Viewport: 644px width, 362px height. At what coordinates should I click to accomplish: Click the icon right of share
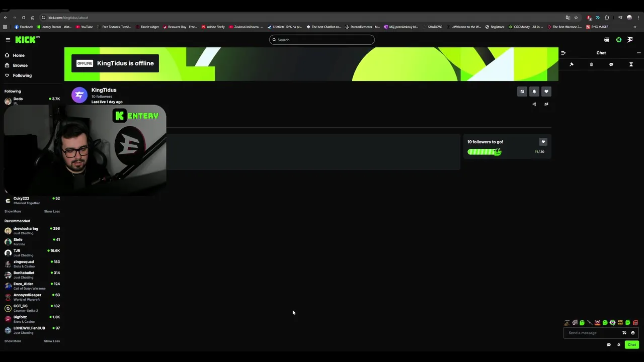[x=546, y=104]
